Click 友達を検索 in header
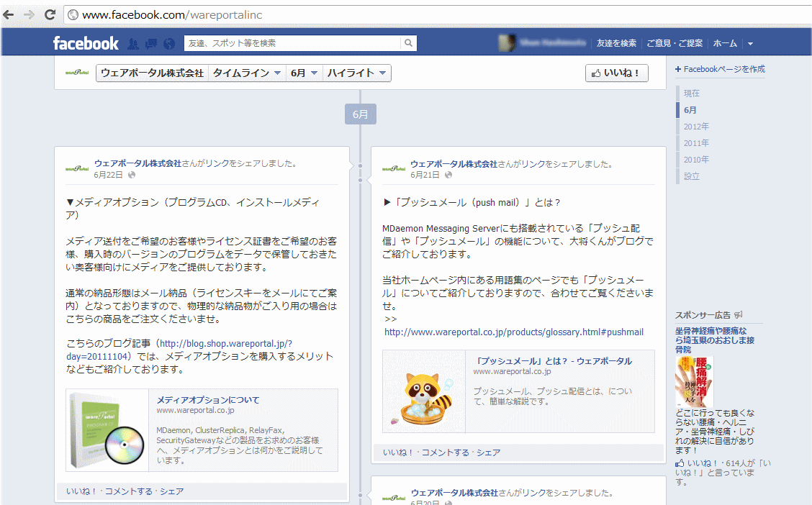This screenshot has height=505, width=812. pyautogui.click(x=616, y=43)
